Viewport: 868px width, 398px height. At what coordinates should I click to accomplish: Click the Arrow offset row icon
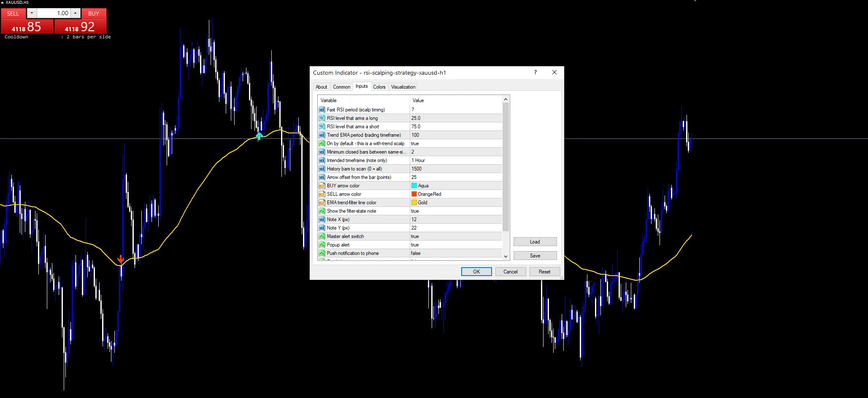coord(322,177)
